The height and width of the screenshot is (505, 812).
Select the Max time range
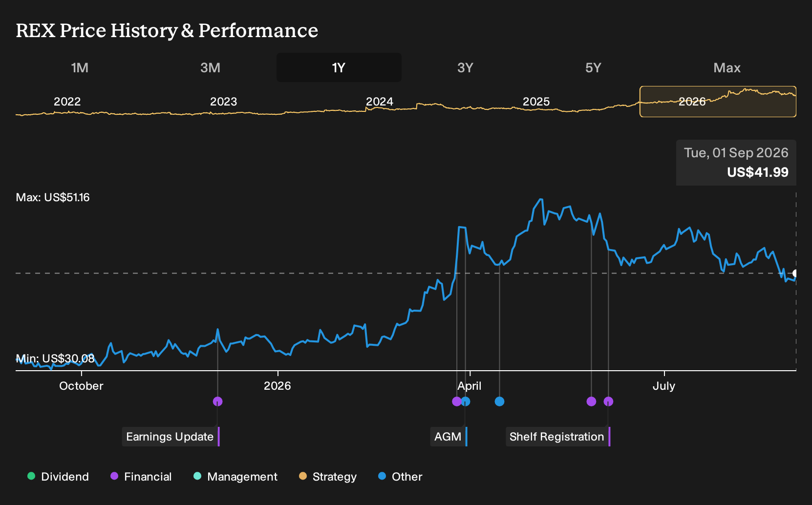click(727, 67)
